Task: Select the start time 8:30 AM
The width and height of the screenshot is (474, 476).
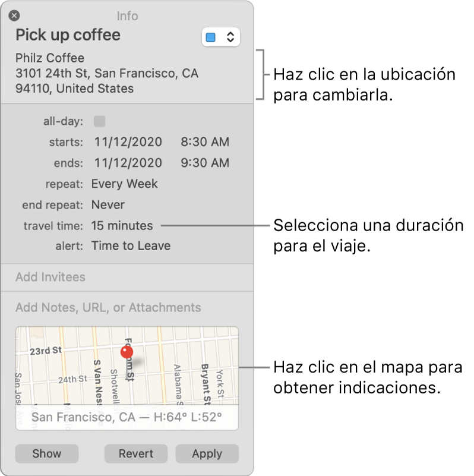Action: pos(205,142)
